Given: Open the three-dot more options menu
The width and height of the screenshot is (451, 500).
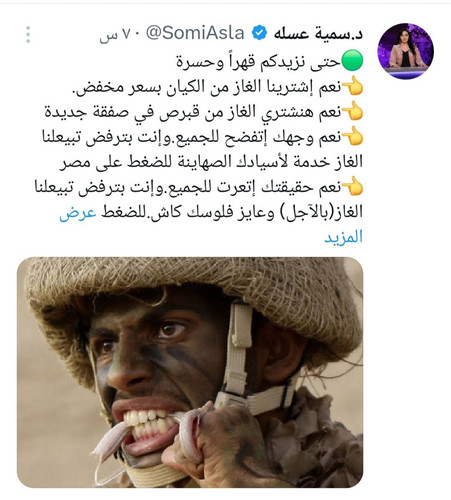Looking at the screenshot, I should (28, 35).
